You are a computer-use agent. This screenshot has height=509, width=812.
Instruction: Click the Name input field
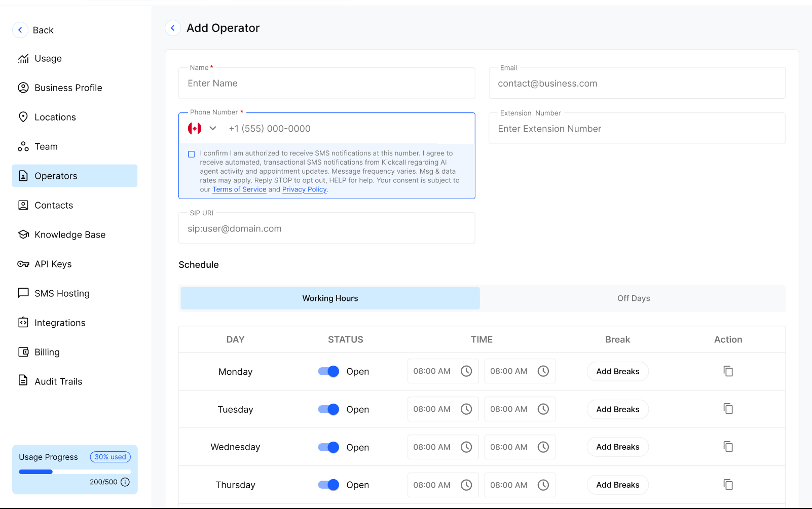(x=327, y=84)
